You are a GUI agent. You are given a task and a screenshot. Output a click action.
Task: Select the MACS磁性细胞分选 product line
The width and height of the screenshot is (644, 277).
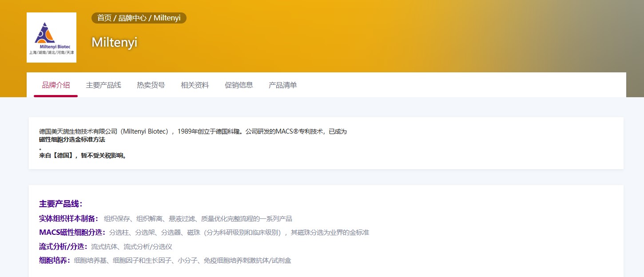point(71,232)
